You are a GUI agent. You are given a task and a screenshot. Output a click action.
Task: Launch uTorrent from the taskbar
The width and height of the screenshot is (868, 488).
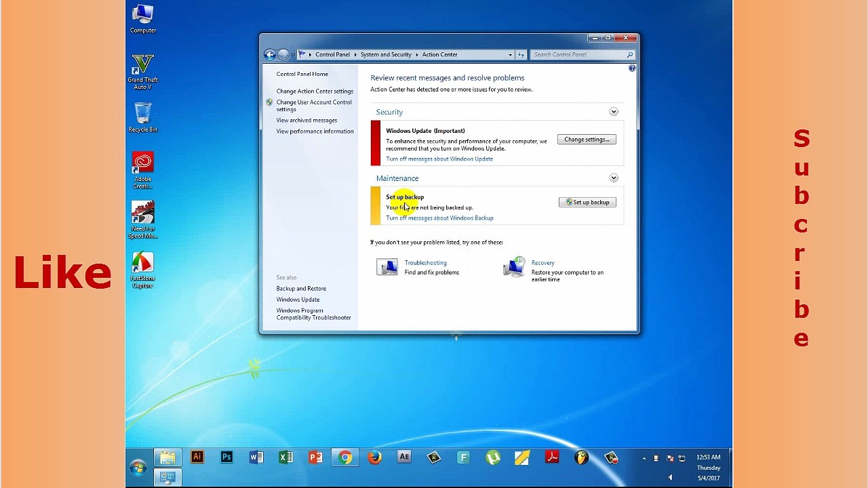493,457
